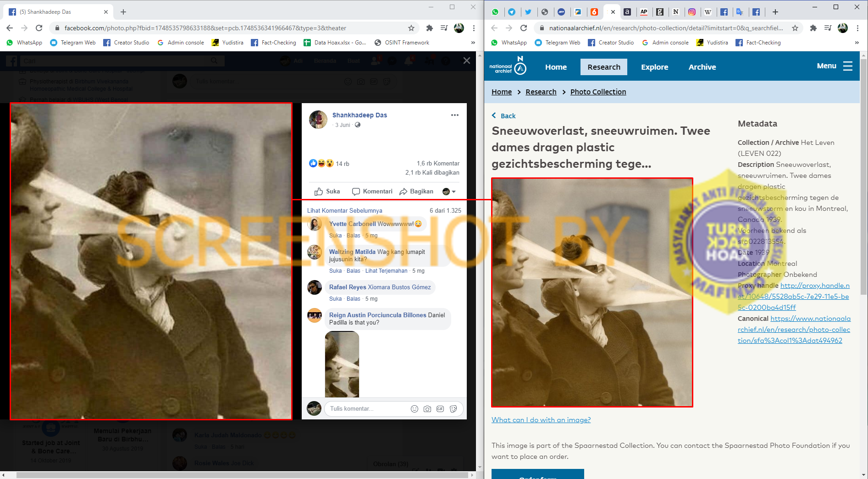
Task: Open Lihat Komentar Sebelumnya link
Action: coord(344,210)
